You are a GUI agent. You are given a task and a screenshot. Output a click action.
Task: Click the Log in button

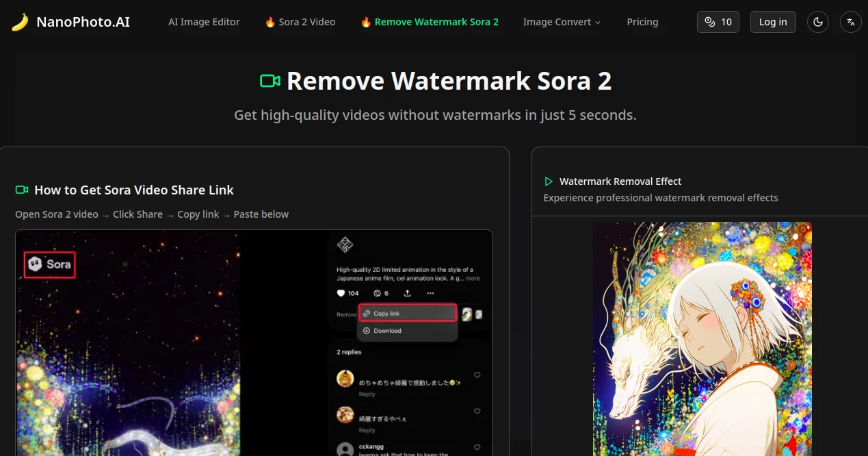pyautogui.click(x=773, y=21)
